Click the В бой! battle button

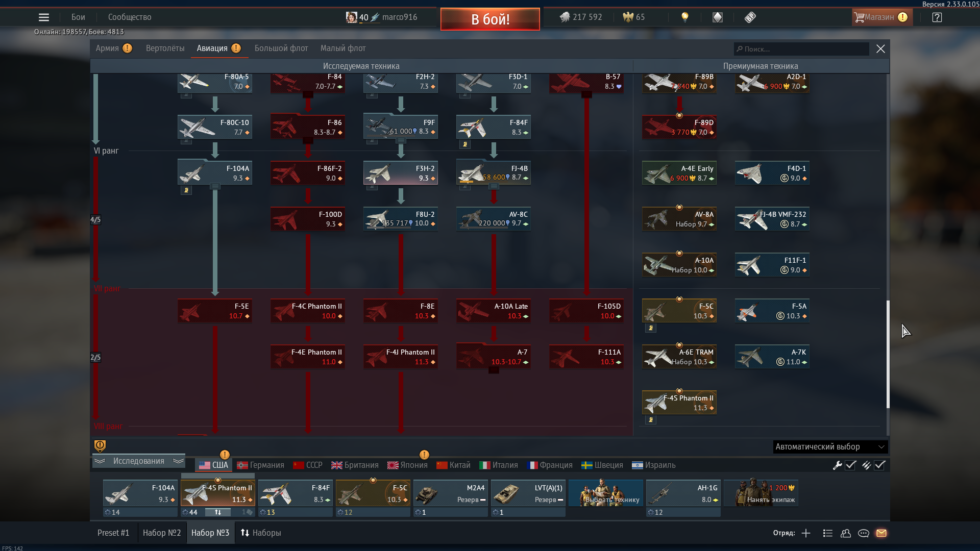pyautogui.click(x=490, y=19)
